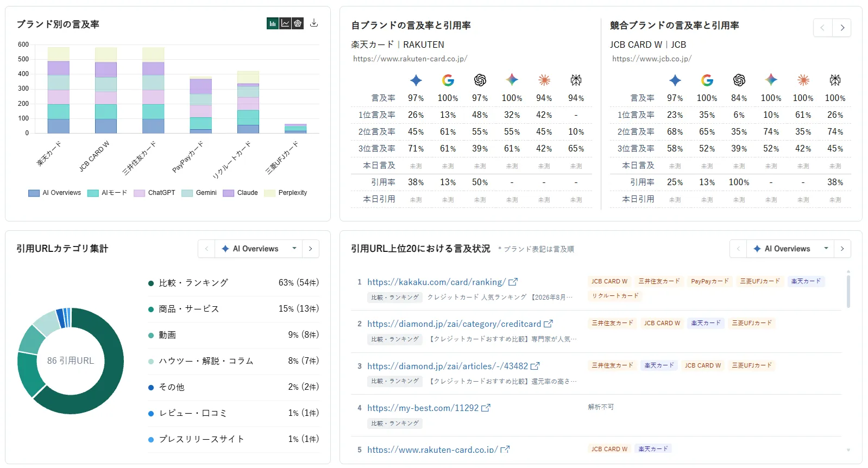The width and height of the screenshot is (868, 468).
Task: Go to next engine in URL category panel
Action: (x=311, y=249)
